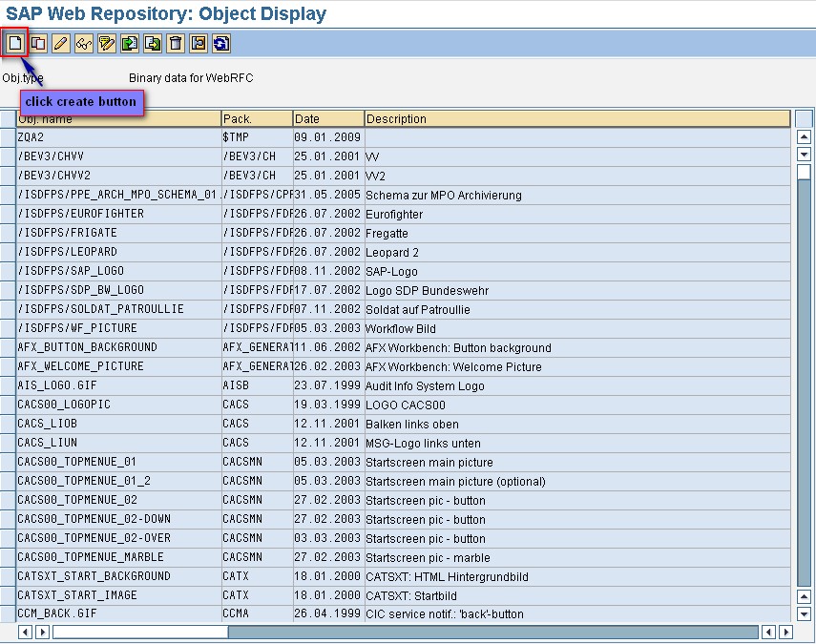Toggle display/change with pencil-glasses icon
816x644 pixels.
tap(105, 43)
